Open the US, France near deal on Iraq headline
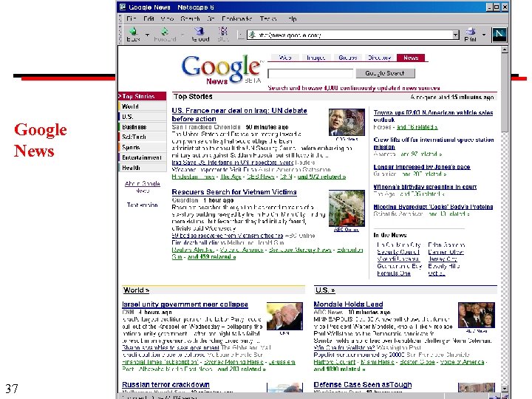Image resolution: width=532 pixels, height=399 pixels. [x=239, y=115]
